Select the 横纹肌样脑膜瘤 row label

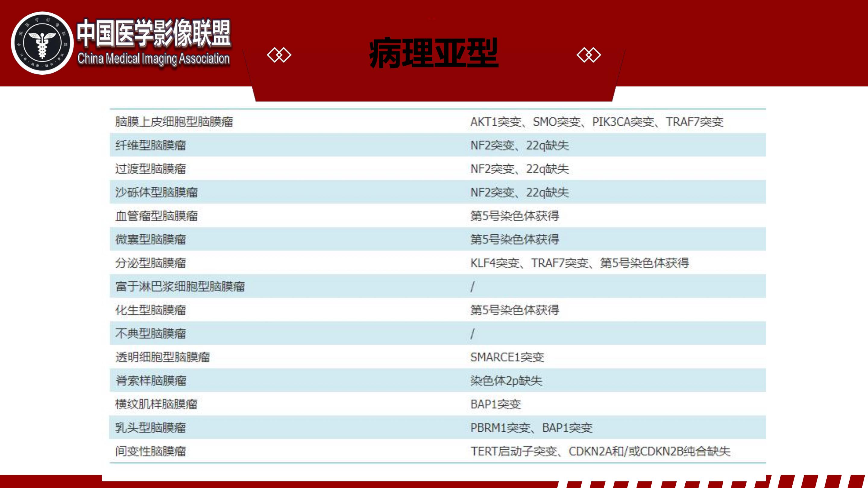tap(156, 404)
